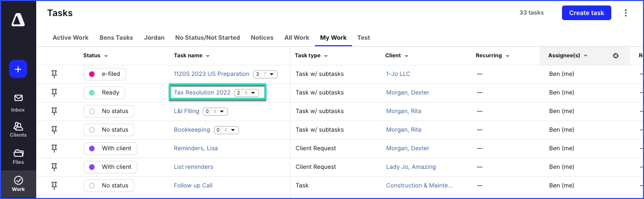
Task: Switch to the Jordan tab
Action: (154, 38)
